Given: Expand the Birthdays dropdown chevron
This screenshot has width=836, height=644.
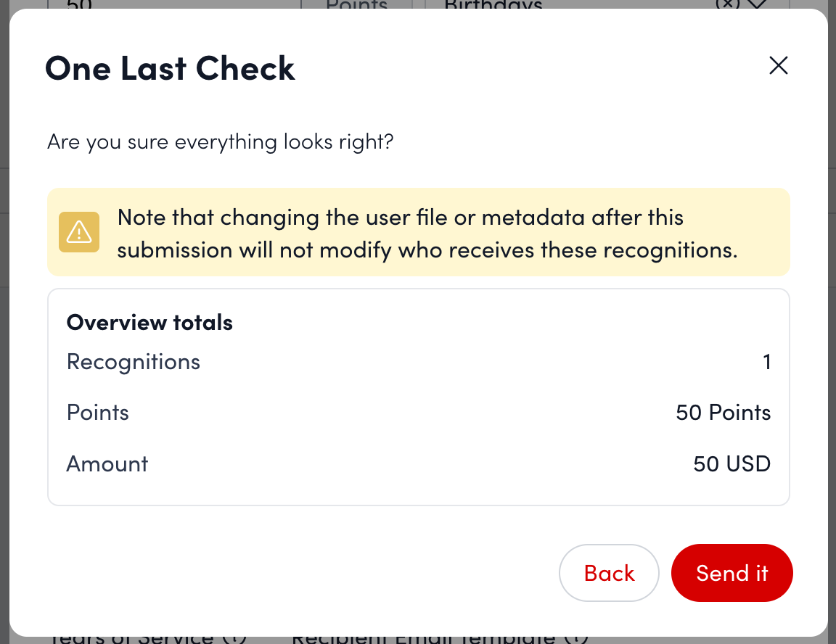Looking at the screenshot, I should pyautogui.click(x=757, y=4).
